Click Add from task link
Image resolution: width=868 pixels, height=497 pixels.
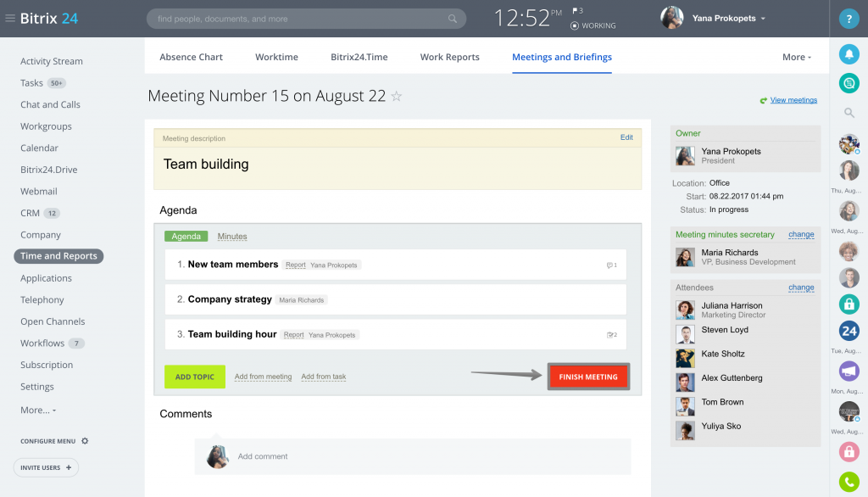(x=323, y=377)
